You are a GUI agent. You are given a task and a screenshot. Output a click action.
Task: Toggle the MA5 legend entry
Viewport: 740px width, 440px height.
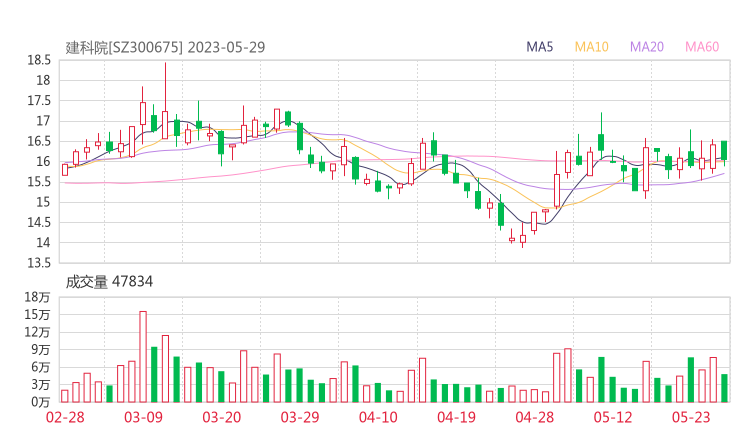point(540,47)
